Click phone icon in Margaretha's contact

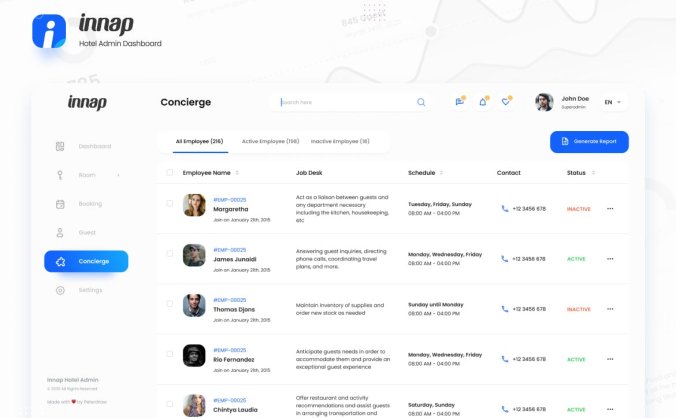[x=505, y=208]
